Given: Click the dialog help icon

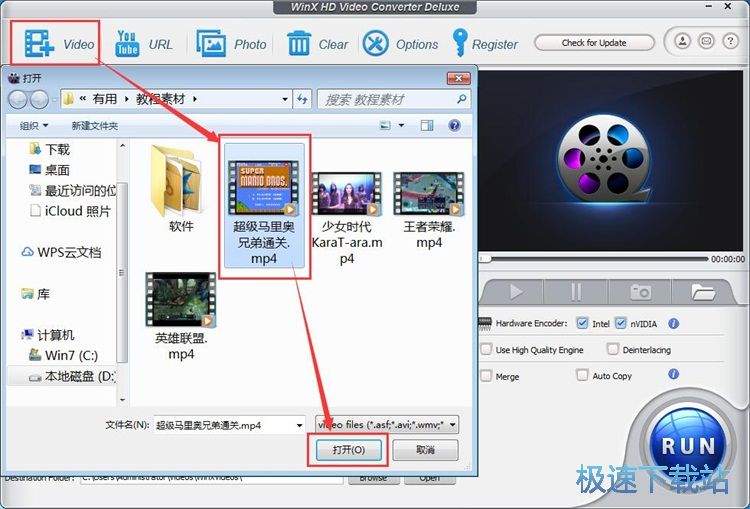Looking at the screenshot, I should (x=454, y=125).
